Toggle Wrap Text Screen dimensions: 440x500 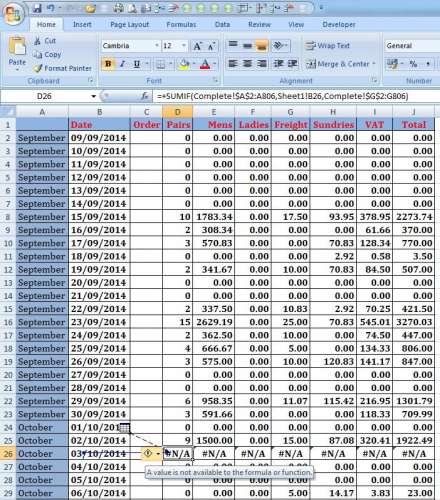tap(327, 46)
